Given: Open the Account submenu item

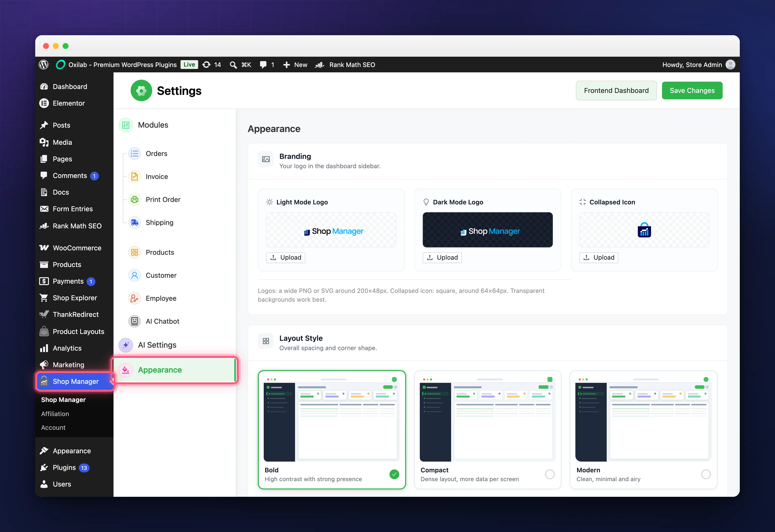Looking at the screenshot, I should coord(53,428).
